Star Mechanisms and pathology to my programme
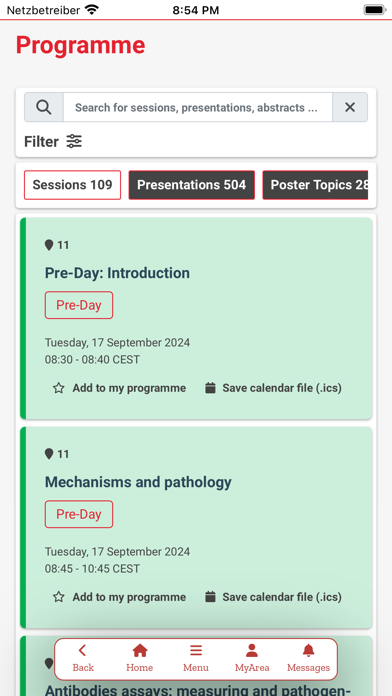Screen dimensions: 392x696 point(119,597)
